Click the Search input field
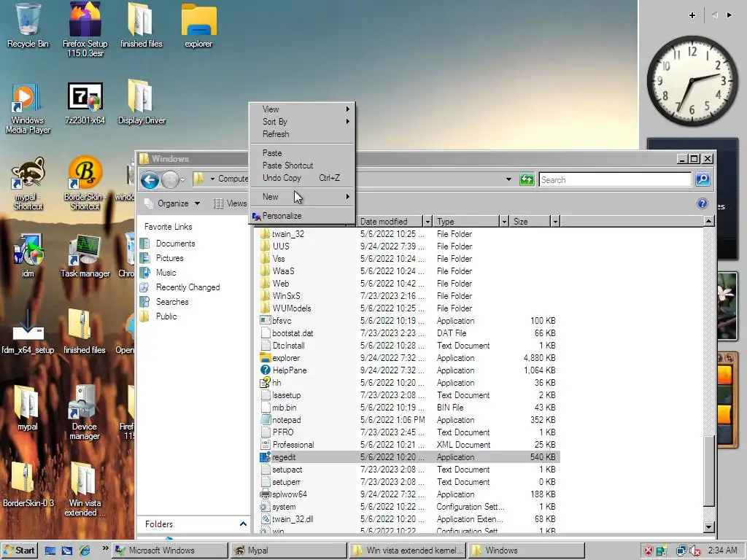 click(615, 179)
